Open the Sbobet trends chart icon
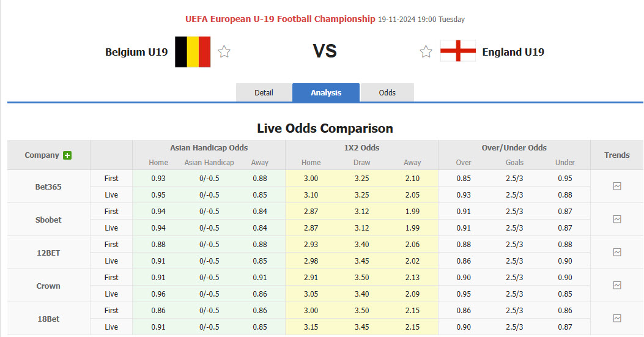644x337 pixels. coord(616,220)
